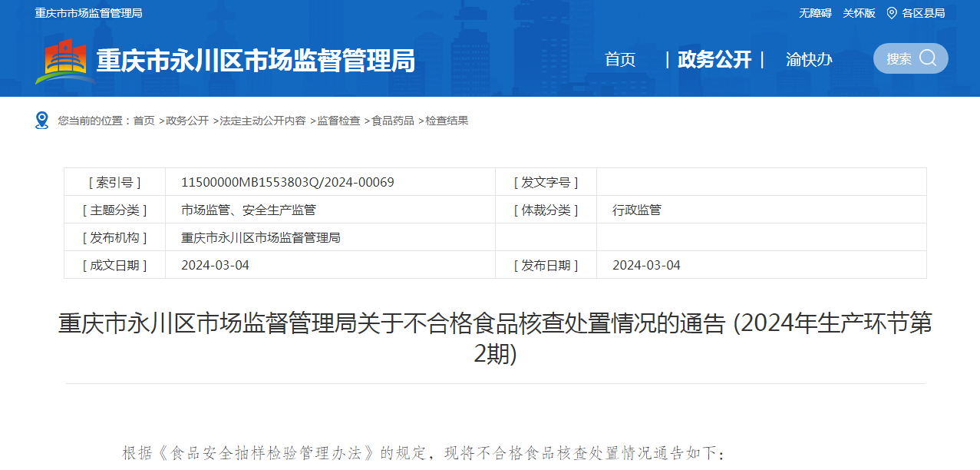This screenshot has width=980, height=470.
Task: Open 法定主动公开内容 breadcrumb link
Action: point(262,121)
